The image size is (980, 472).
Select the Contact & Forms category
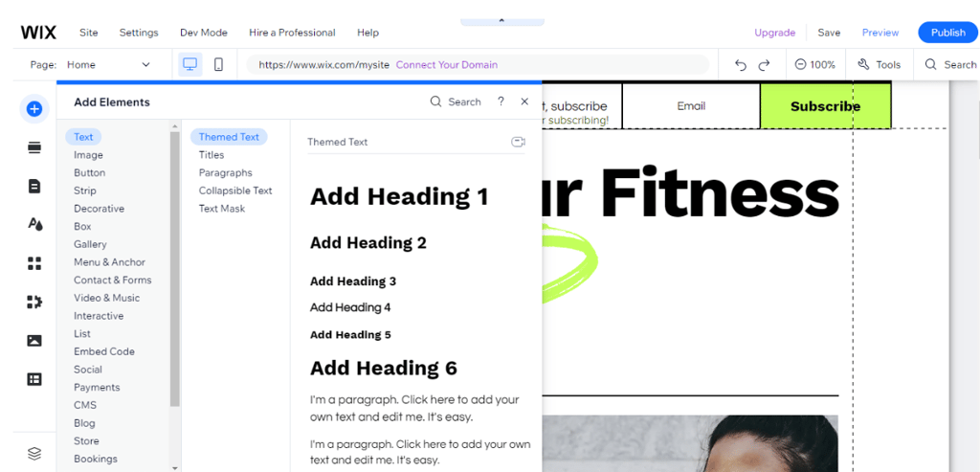click(x=113, y=281)
